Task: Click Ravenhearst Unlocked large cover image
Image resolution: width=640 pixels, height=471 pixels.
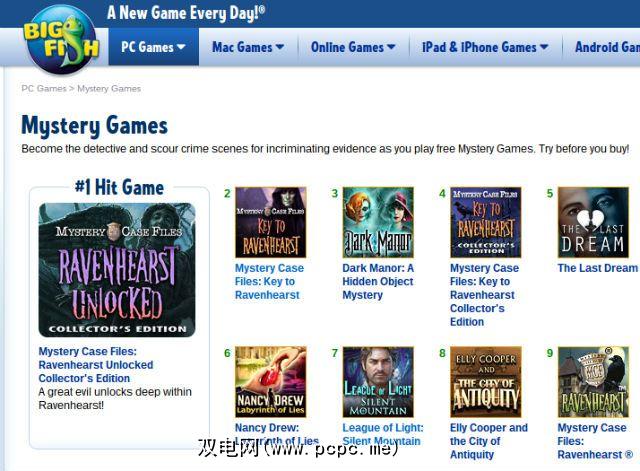Action: [117, 270]
